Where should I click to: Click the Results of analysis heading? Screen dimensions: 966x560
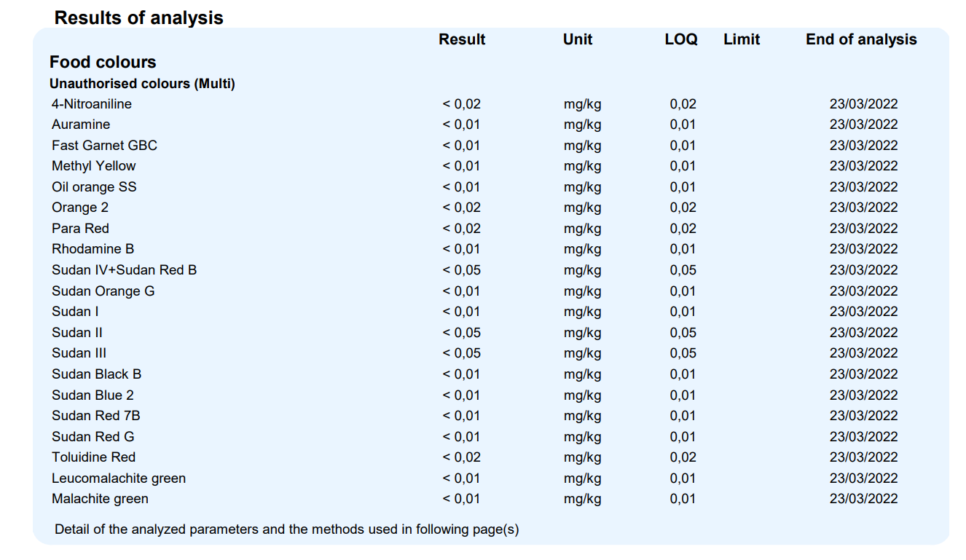coord(138,17)
